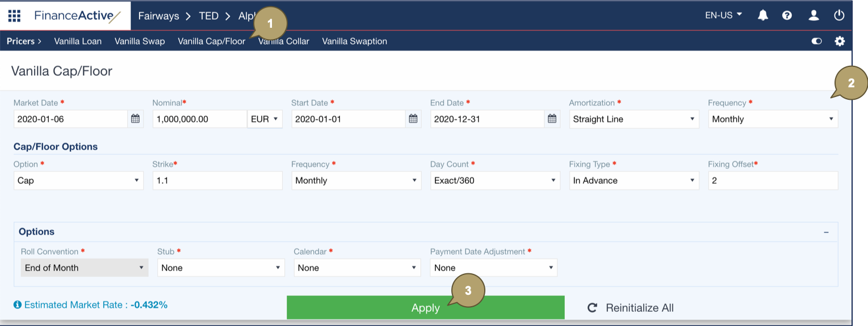Open the Start Date calendar picker
868x326 pixels.
413,119
